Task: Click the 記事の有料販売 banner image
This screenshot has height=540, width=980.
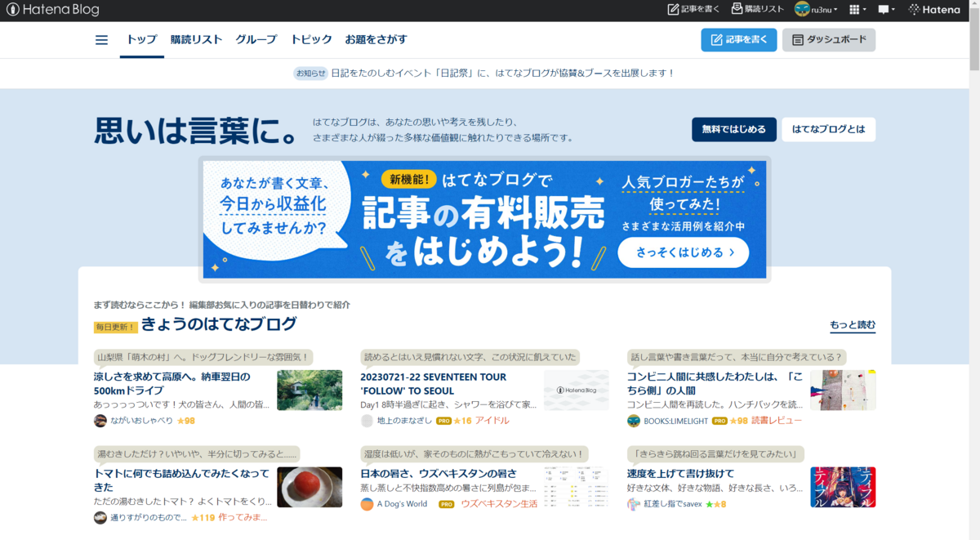Action: (485, 219)
